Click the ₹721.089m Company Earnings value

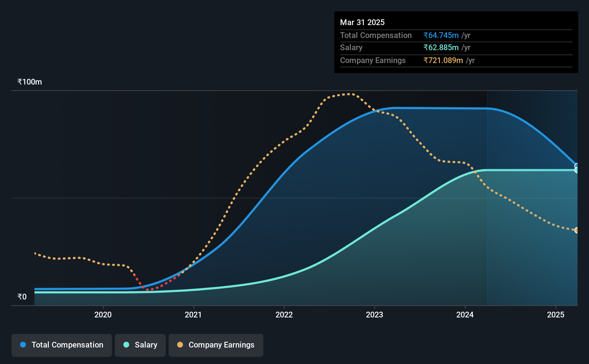click(x=443, y=60)
